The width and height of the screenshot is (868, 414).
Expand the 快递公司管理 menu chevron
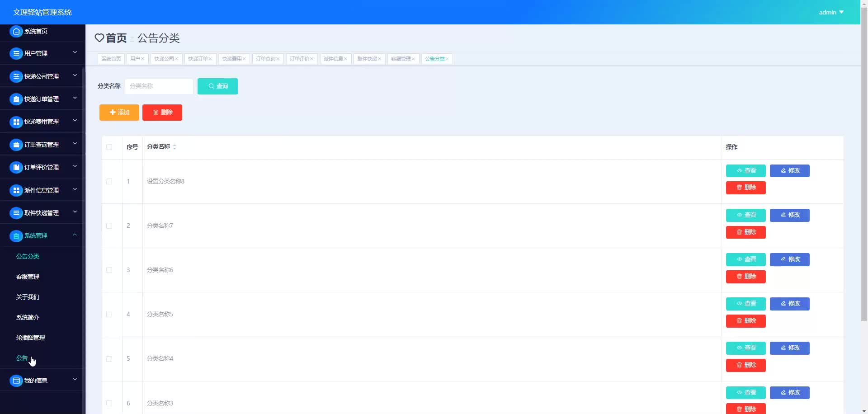[x=75, y=75]
